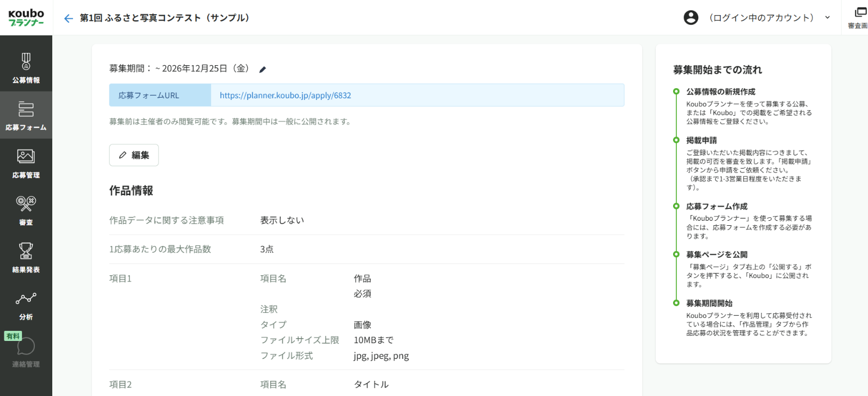Click the 編集 button
Viewport: 868px width, 396px height.
pyautogui.click(x=134, y=155)
